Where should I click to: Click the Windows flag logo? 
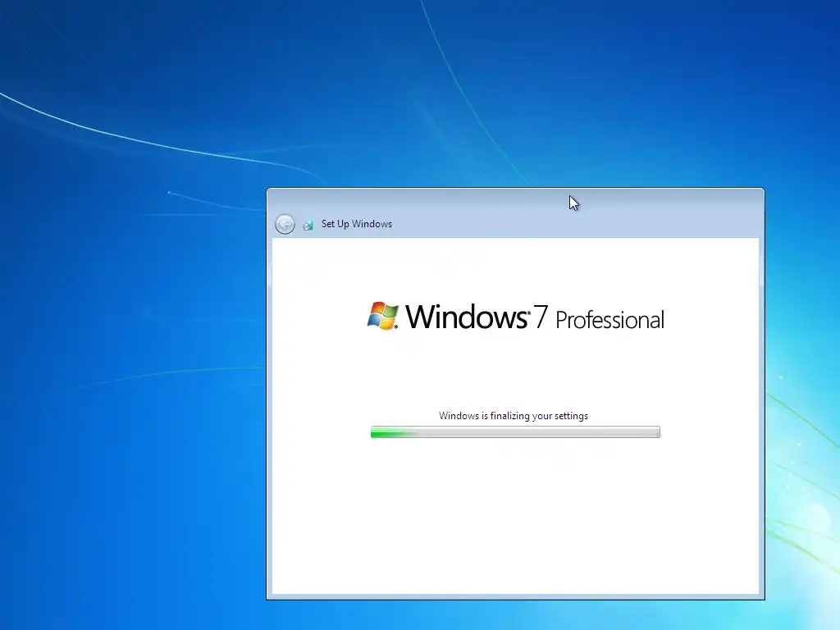point(383,316)
